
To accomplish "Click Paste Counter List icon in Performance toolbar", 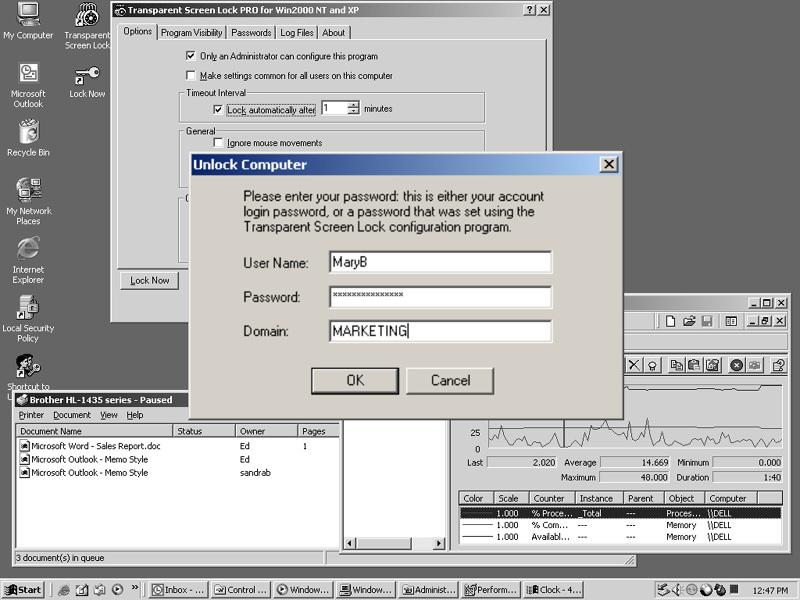I will [694, 365].
